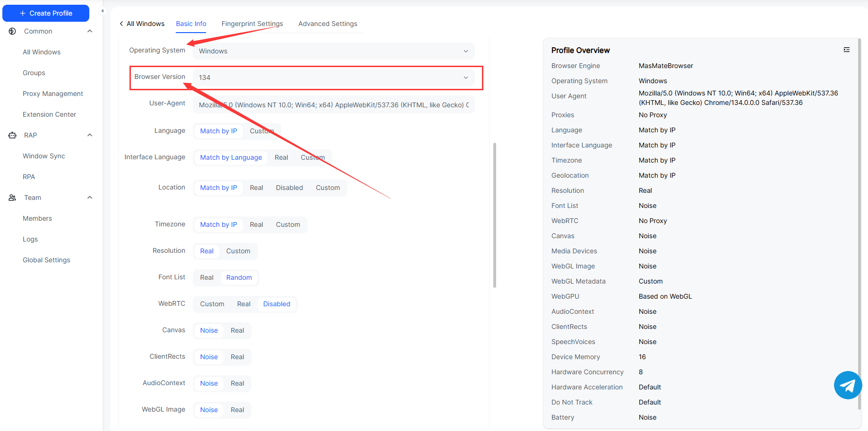Click the RAP robot icon in sidebar
This screenshot has height=431, width=868.
point(13,135)
